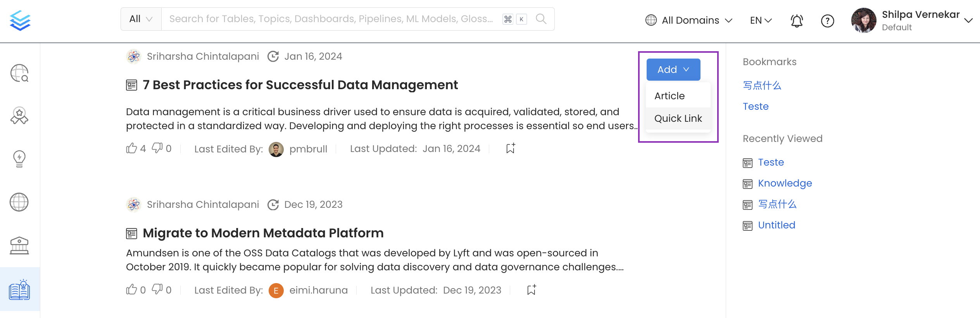Open the Insights lightbulb sidebar icon
Screen dimensions: 980x318
19,159
